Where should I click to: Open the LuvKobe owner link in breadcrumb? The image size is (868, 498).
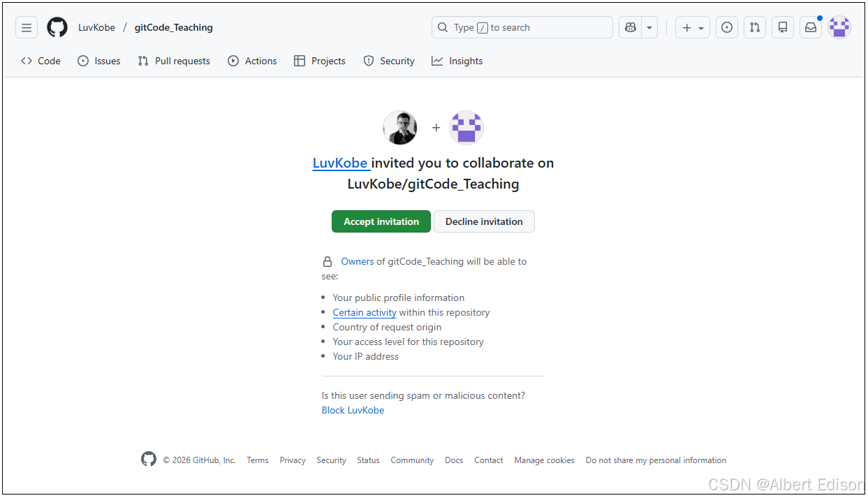point(96,28)
